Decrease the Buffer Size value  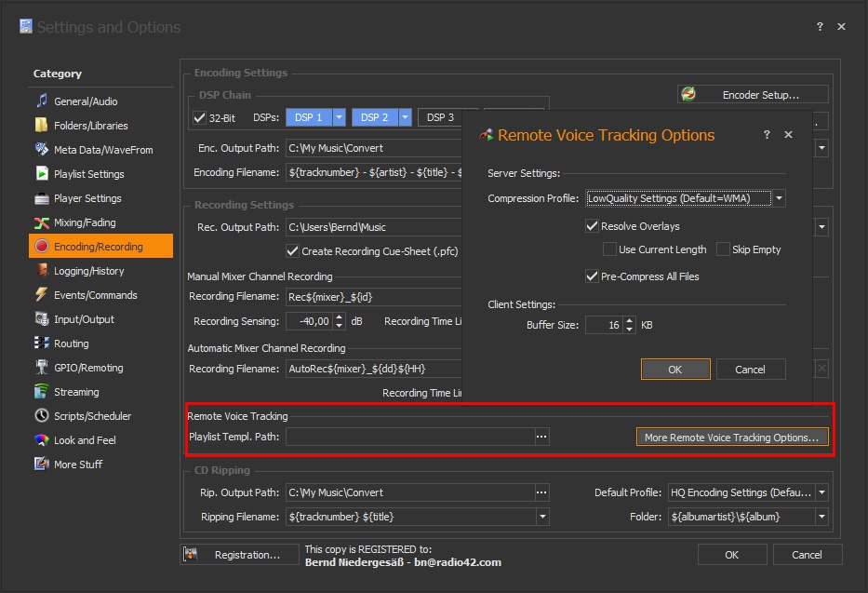coord(630,329)
